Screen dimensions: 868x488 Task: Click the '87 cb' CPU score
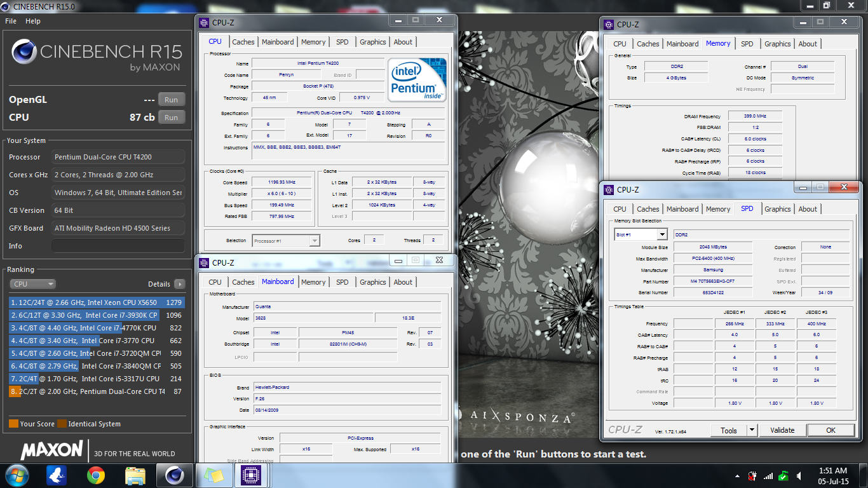tap(142, 118)
